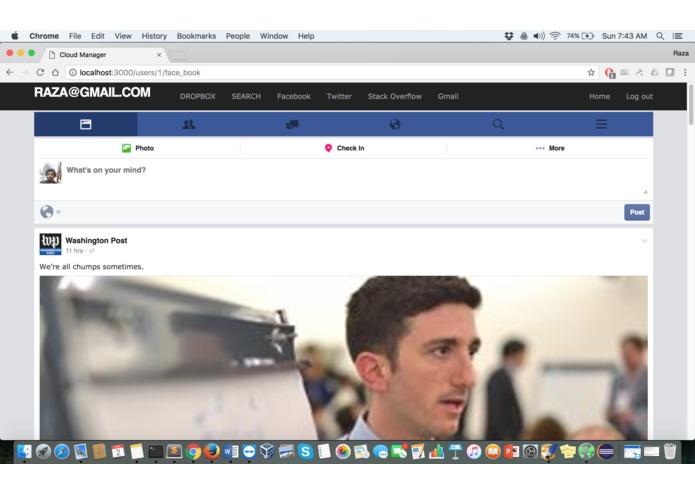Click the Wi-Fi icon in menu bar
Screen dimensions: 695x494
[555, 36]
